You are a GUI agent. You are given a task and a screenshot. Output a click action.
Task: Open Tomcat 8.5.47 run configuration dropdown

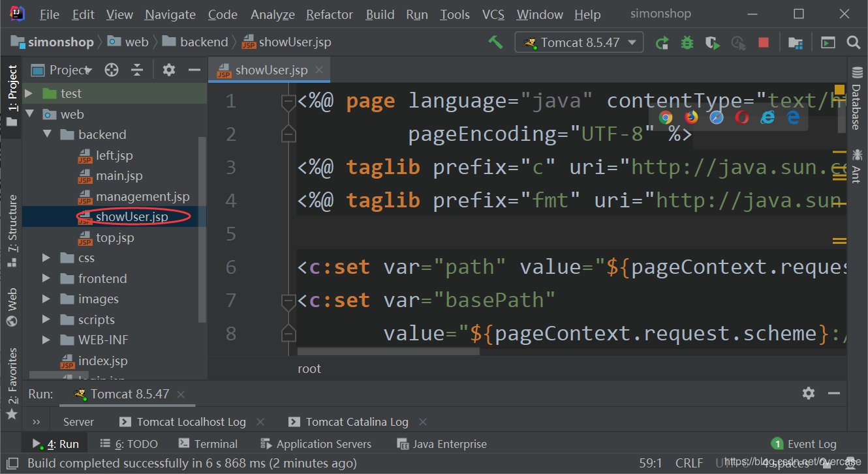pos(579,43)
